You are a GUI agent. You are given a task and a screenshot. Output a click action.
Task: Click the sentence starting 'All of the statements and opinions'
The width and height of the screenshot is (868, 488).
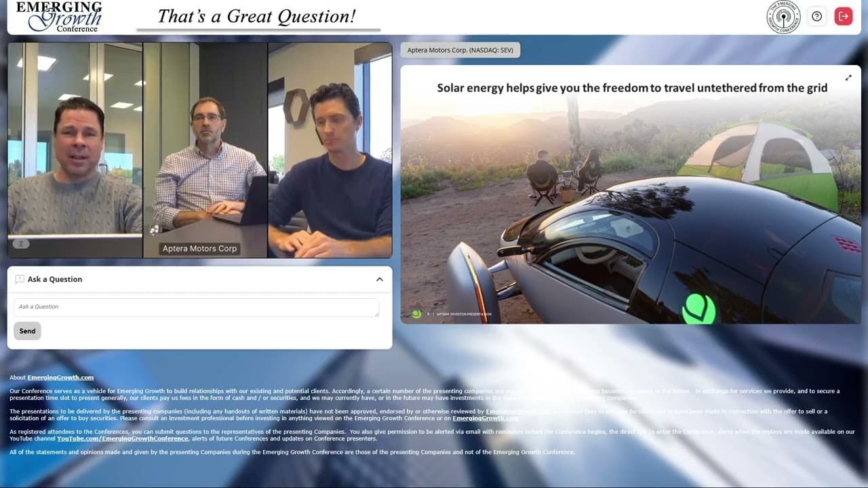(x=292, y=452)
